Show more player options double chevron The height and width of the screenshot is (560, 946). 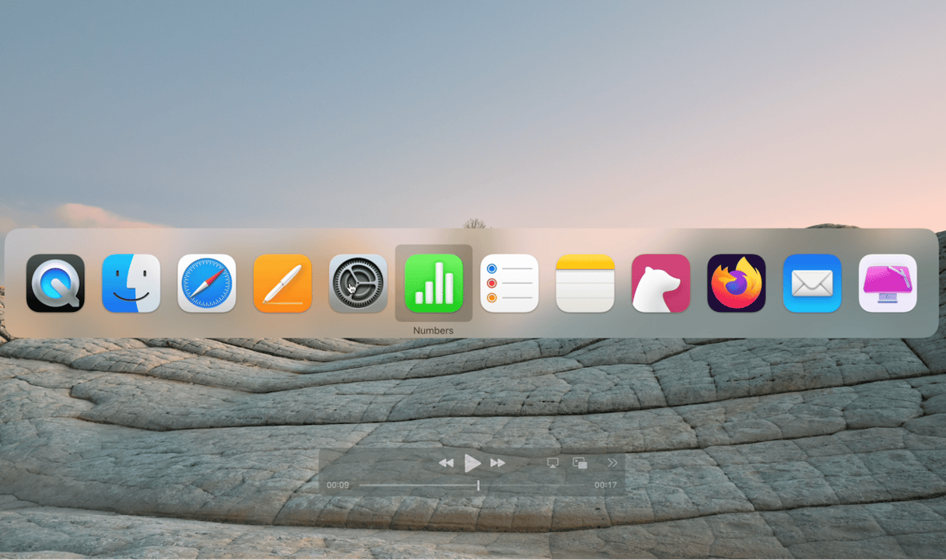coord(612,463)
